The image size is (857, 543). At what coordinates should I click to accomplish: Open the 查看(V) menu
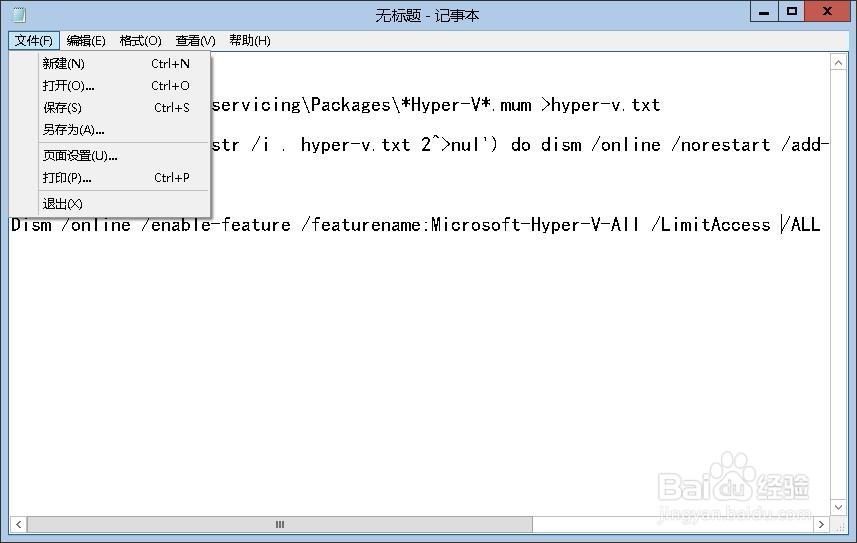(x=195, y=40)
